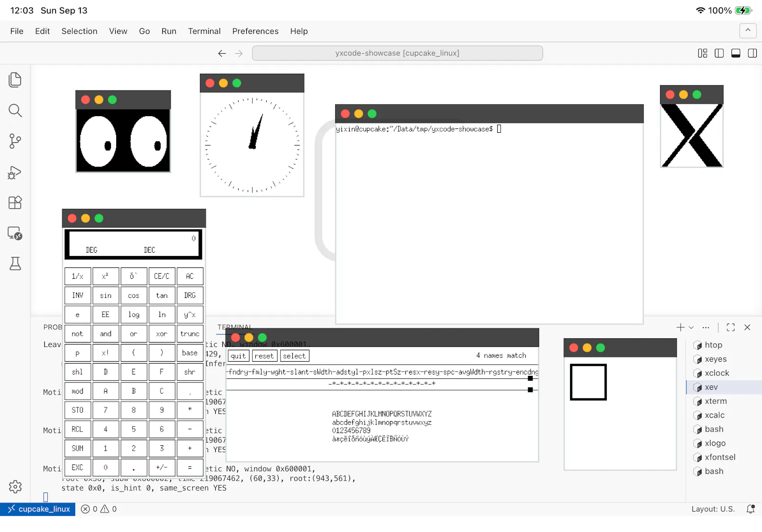
Task: Click the PROBLEMS tab in panel
Action: (53, 327)
